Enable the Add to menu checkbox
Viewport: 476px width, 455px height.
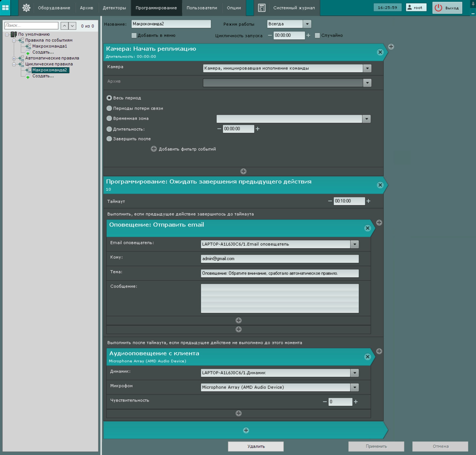tap(134, 35)
